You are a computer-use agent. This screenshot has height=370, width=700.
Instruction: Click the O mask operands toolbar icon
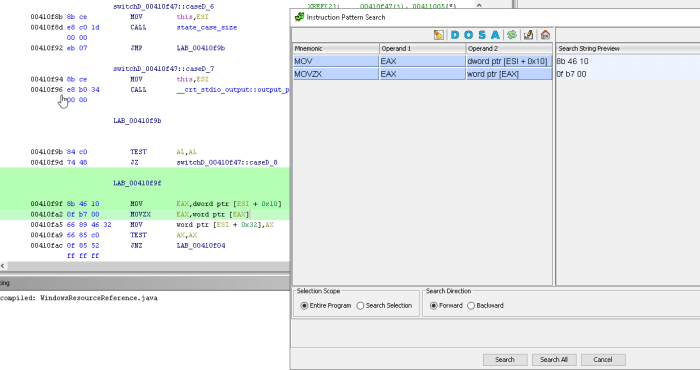[x=468, y=35]
